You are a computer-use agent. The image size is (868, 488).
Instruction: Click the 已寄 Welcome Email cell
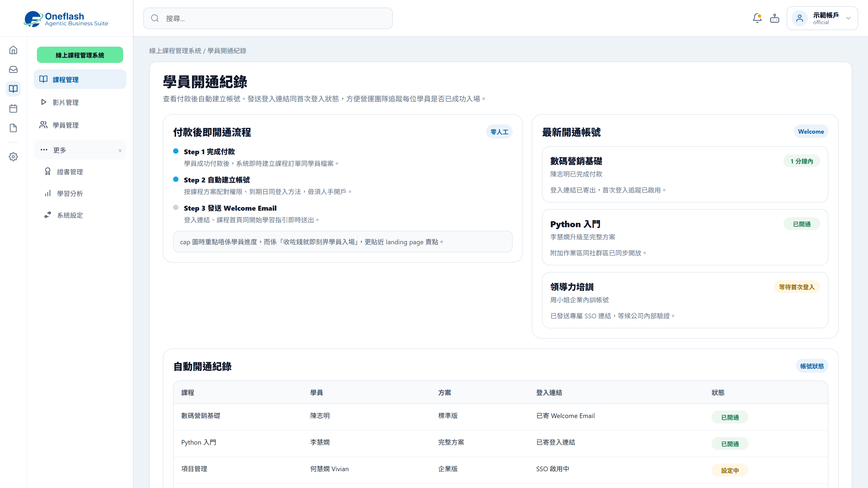tap(565, 416)
